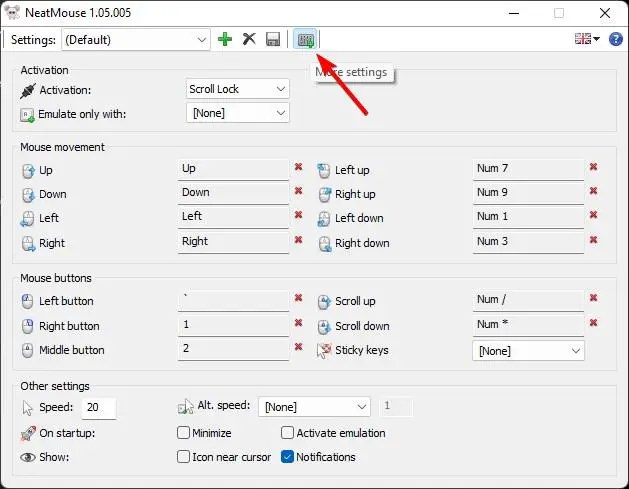
Task: Check the Icon near cursor option
Action: tap(184, 457)
